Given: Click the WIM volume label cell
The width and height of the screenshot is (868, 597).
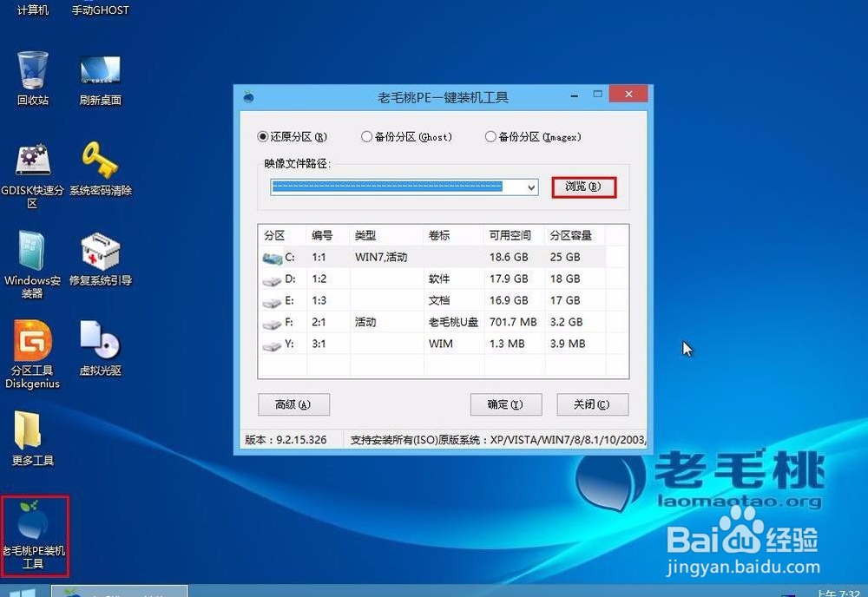Looking at the screenshot, I should (x=441, y=344).
